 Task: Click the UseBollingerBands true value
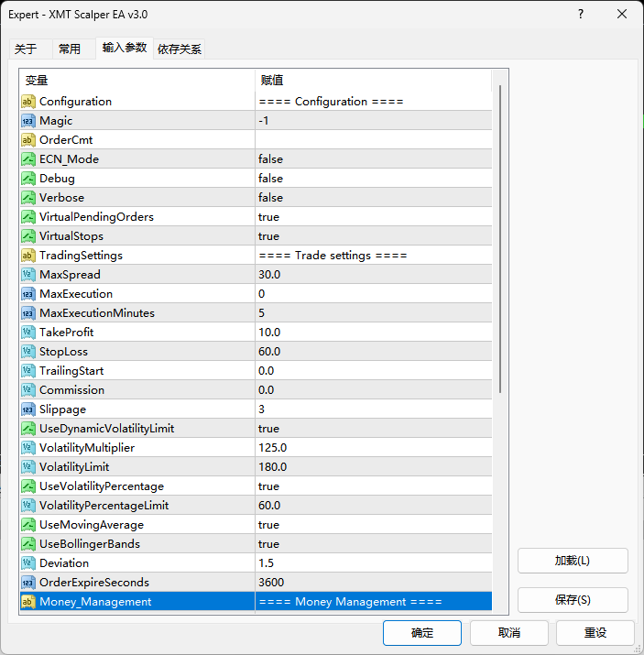pyautogui.click(x=268, y=544)
